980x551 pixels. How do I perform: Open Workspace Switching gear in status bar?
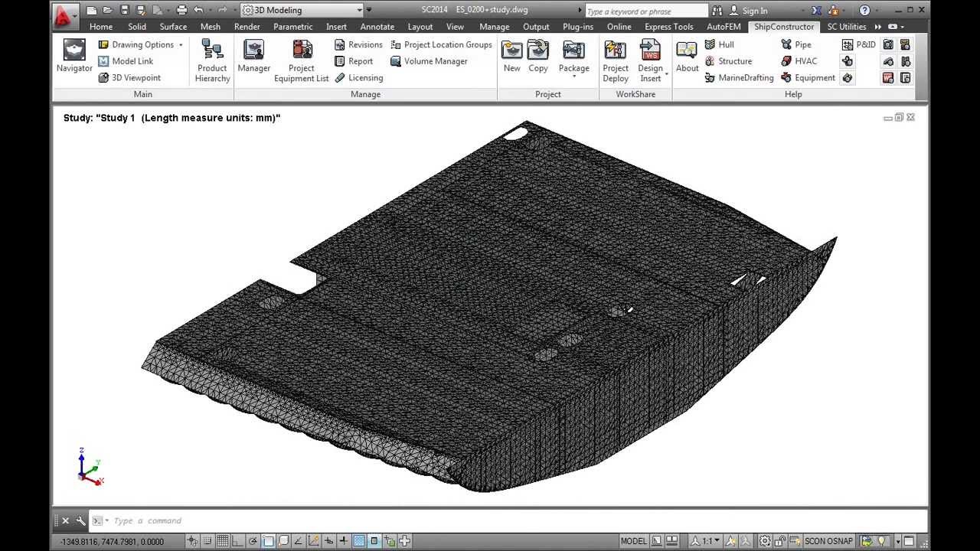tap(765, 541)
